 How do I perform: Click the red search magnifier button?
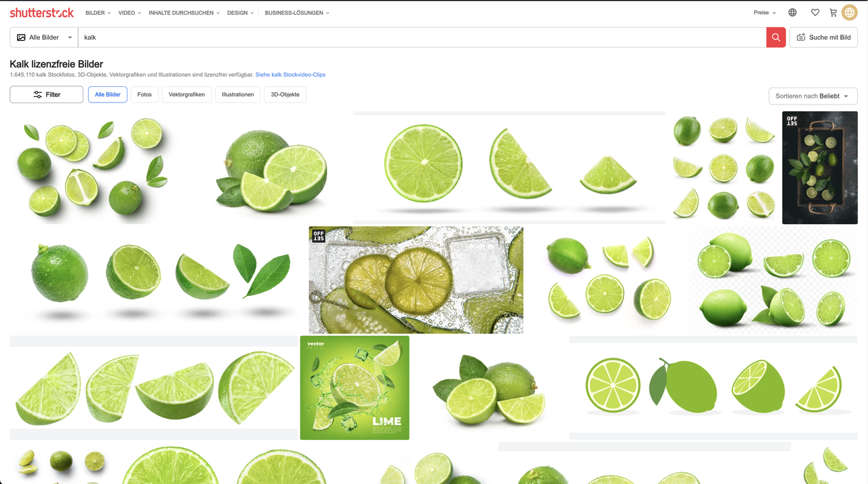(776, 37)
